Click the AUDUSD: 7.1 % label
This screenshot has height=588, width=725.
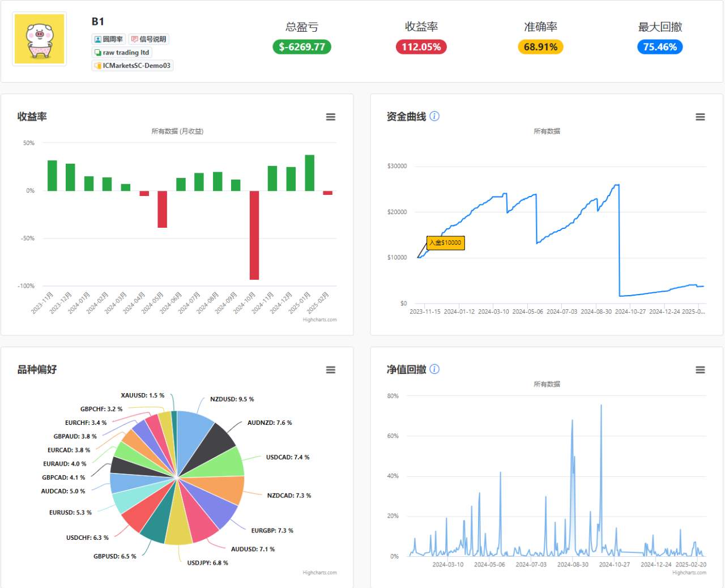(253, 549)
